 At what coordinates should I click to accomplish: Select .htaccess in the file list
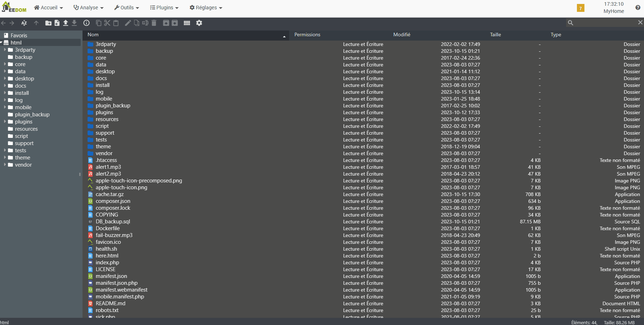click(x=363, y=160)
